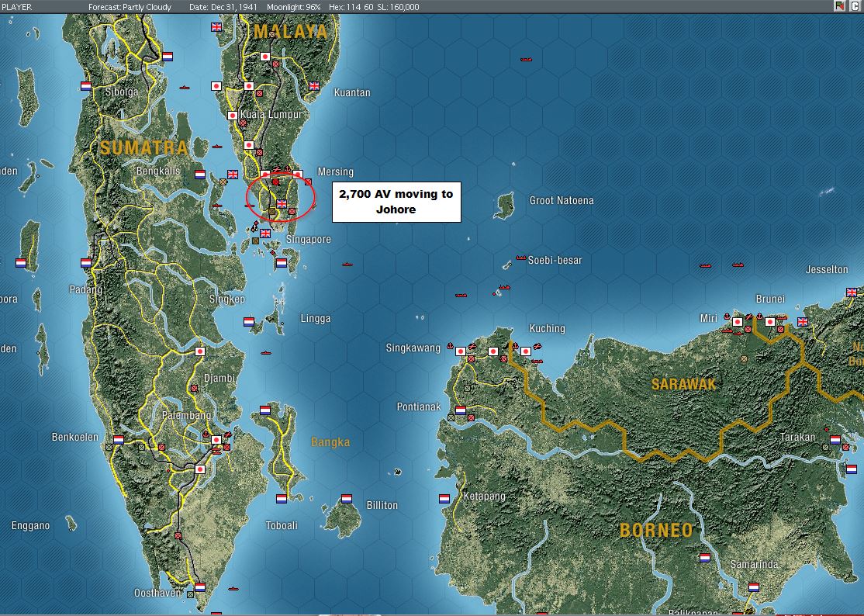
Task: Select the Dutch flag on Bangka's north tip
Action: 265,410
